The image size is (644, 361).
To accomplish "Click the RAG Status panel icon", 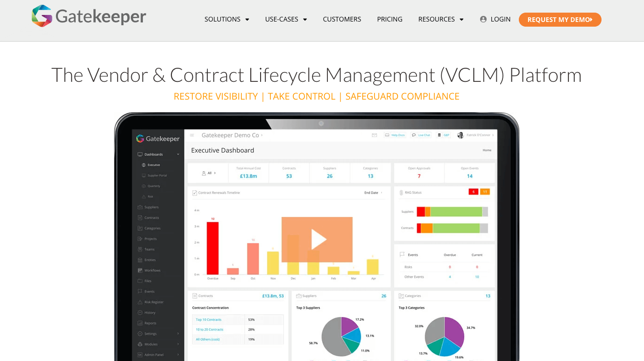I will (401, 193).
